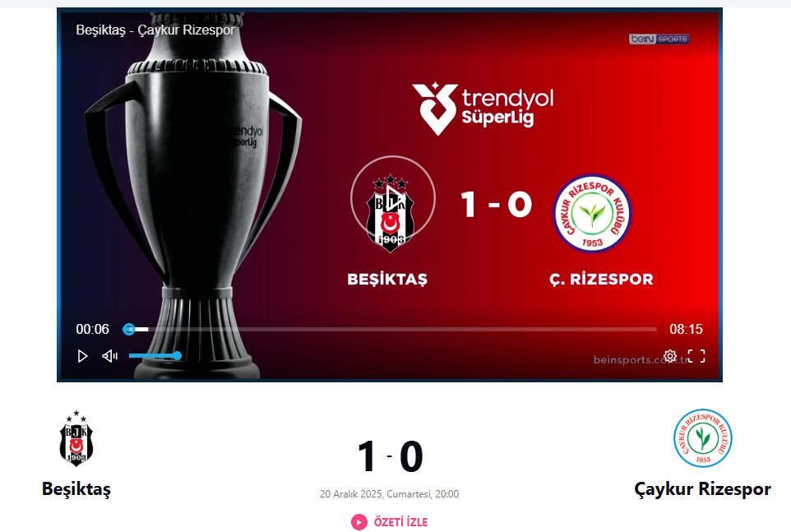Open Çaykur Rizespor team logo below video
The height and width of the screenshot is (532, 791).
click(x=703, y=438)
